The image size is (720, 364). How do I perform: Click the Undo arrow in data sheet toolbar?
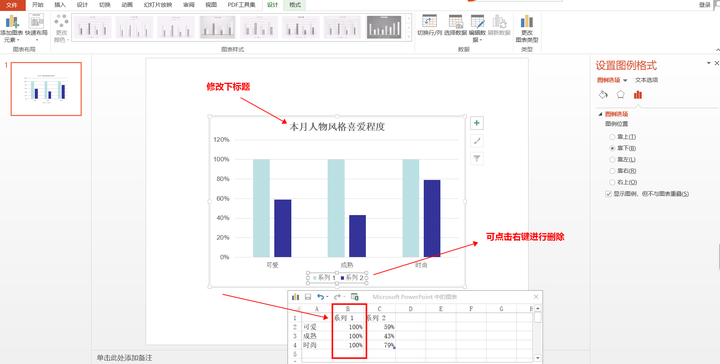tap(321, 297)
